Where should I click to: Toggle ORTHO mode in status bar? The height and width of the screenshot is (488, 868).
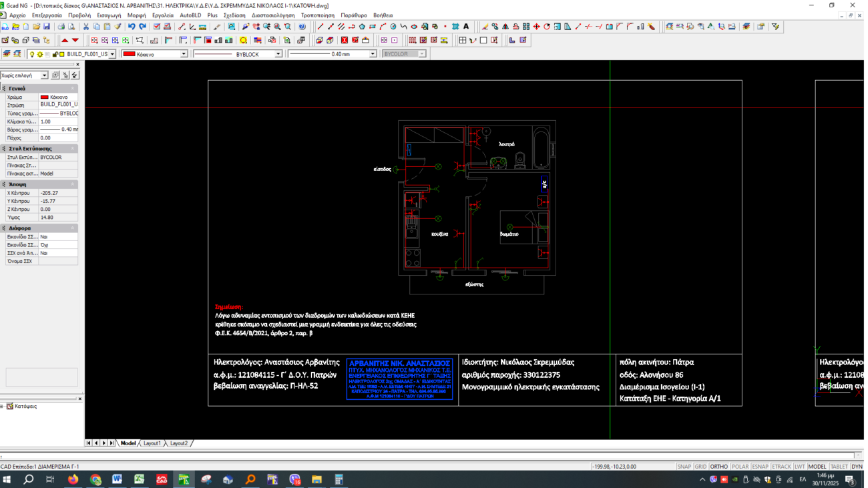718,467
